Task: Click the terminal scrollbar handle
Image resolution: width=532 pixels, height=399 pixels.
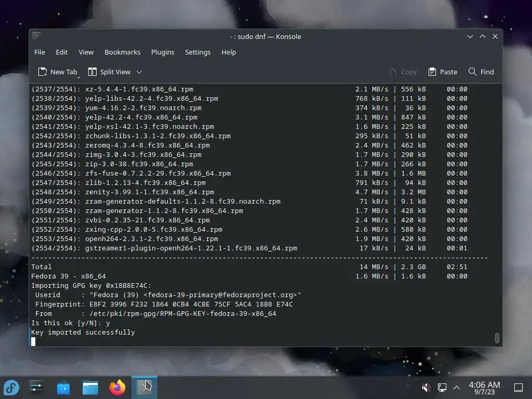Action: (497, 338)
